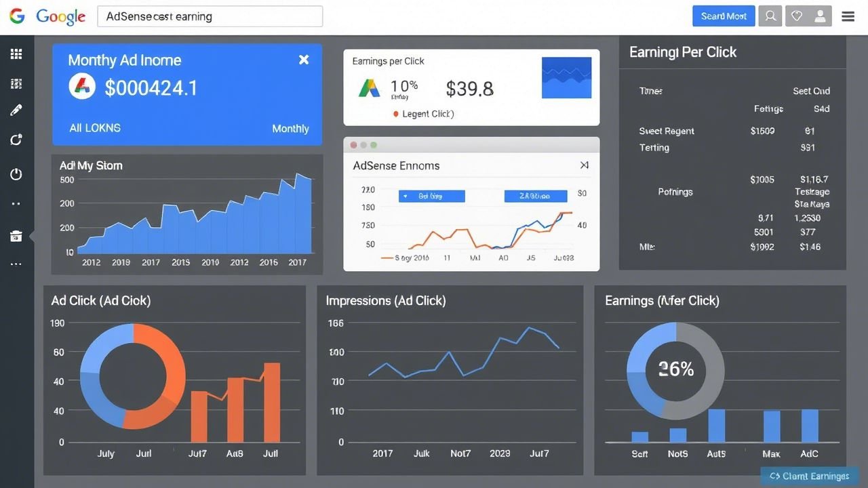
Task: Click the red Legent Click legend dot
Action: pyautogui.click(x=396, y=115)
